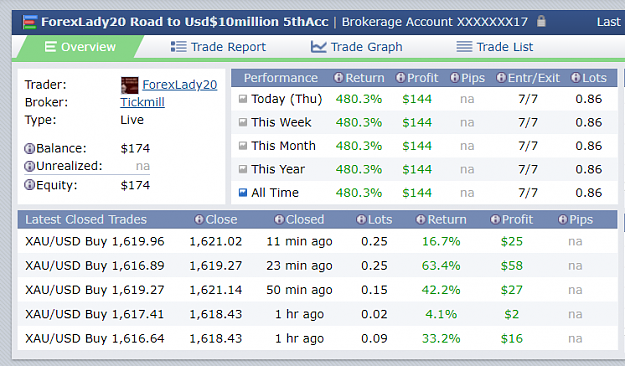Toggle the This Month row checkbox icon
This screenshot has height=366, width=625.
(x=243, y=146)
